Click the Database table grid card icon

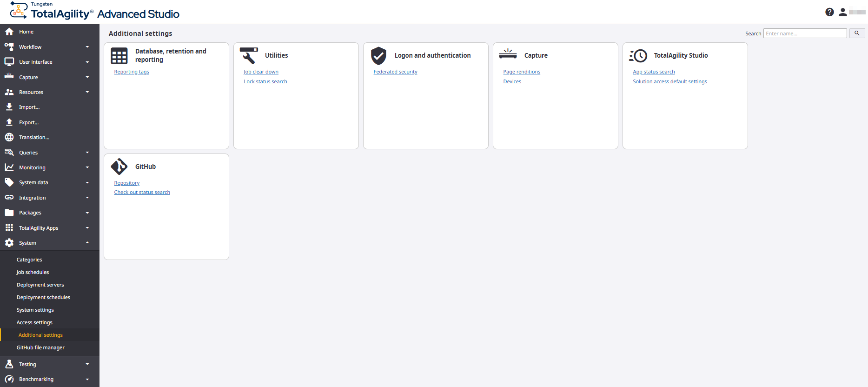tap(119, 56)
